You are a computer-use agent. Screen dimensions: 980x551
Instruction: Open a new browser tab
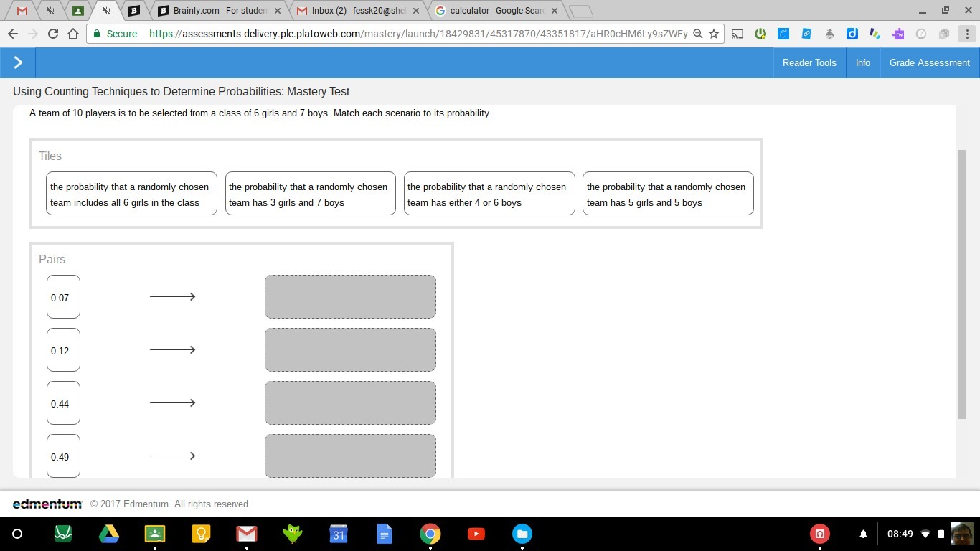click(581, 11)
